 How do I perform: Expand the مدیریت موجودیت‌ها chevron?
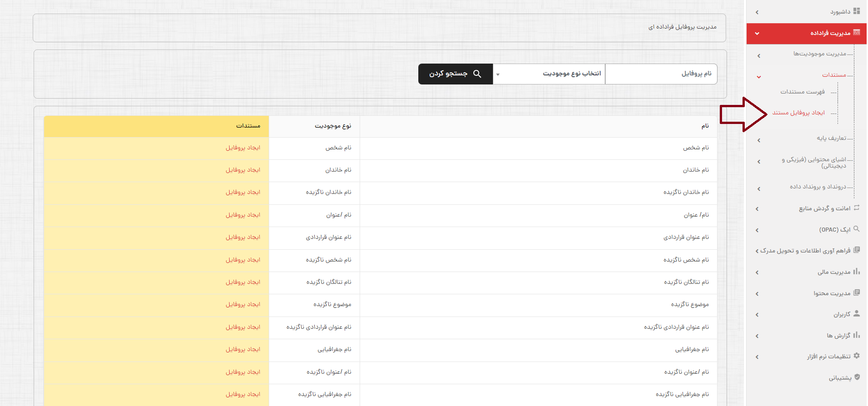[x=759, y=56]
